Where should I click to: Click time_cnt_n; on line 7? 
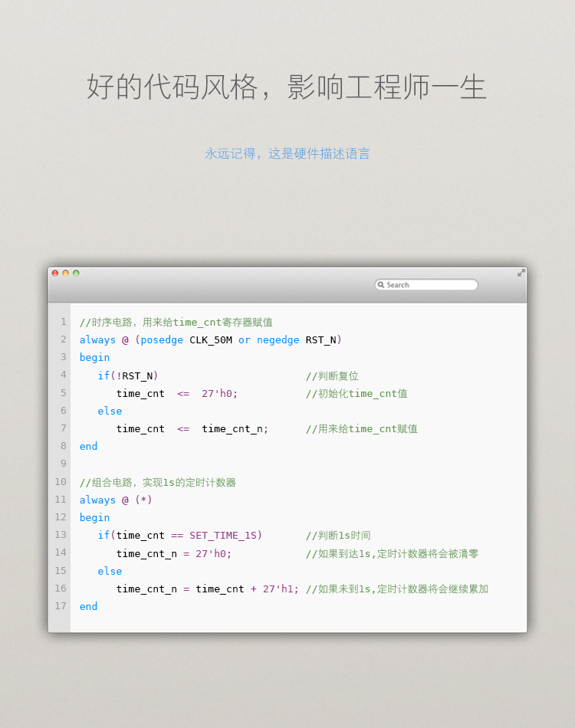pos(235,429)
